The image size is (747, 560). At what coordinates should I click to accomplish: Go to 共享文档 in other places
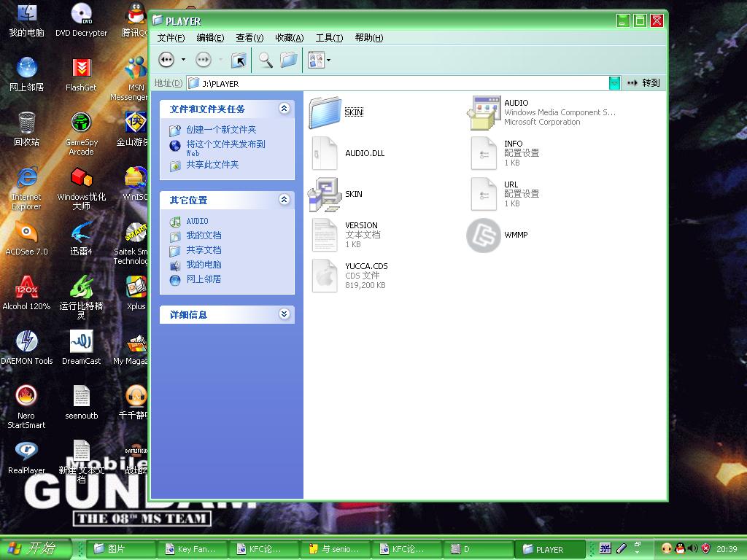pyautogui.click(x=204, y=250)
